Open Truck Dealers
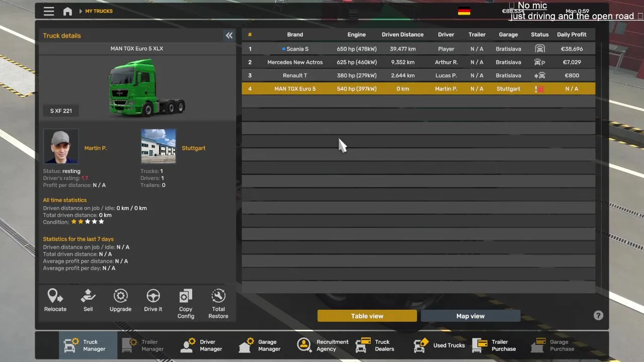 coord(380,345)
